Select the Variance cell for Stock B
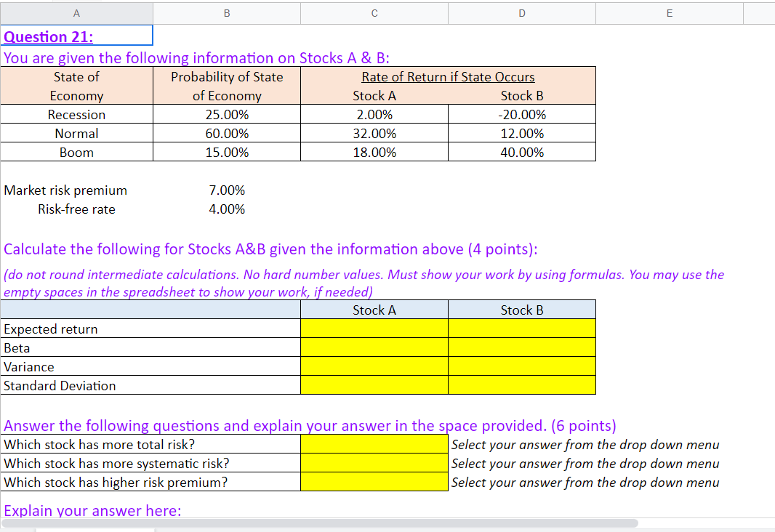The height and width of the screenshot is (532, 775). [522, 366]
